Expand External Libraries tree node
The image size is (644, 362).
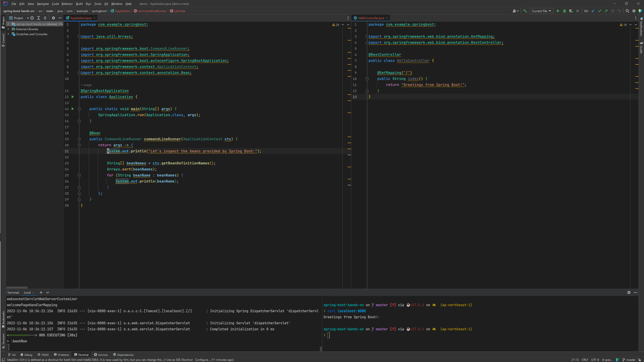point(8,29)
